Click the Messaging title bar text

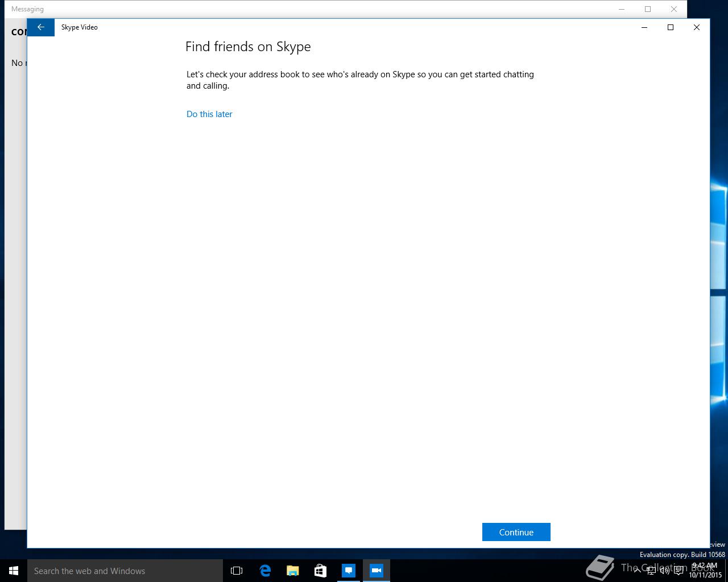tap(27, 9)
